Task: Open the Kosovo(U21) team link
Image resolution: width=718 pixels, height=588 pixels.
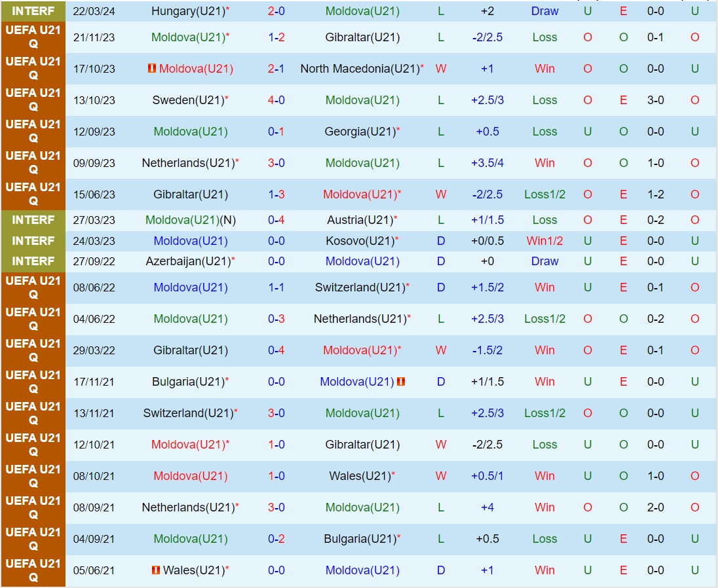Action: (360, 241)
